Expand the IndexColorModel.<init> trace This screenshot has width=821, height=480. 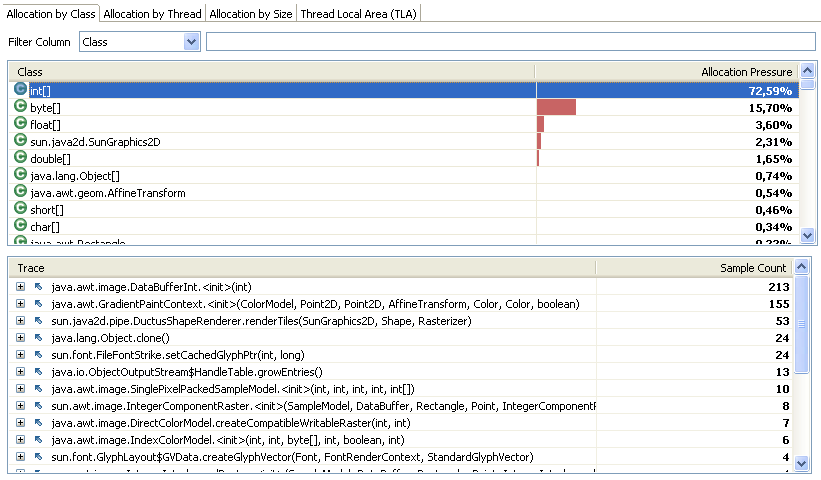[20, 440]
